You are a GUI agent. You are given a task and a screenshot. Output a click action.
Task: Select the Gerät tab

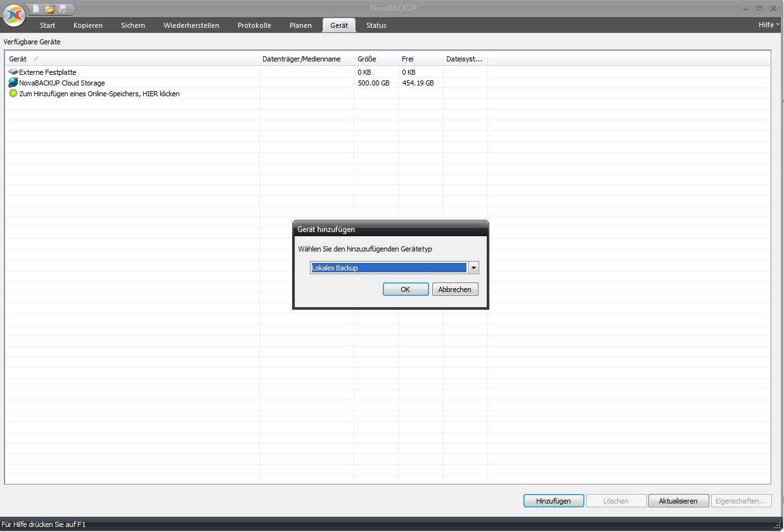[x=339, y=25]
